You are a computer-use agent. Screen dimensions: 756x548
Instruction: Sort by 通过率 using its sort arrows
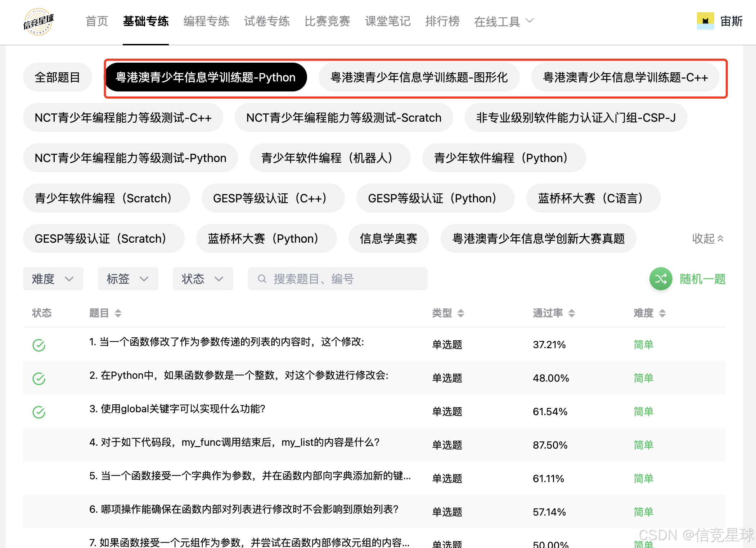tap(572, 313)
